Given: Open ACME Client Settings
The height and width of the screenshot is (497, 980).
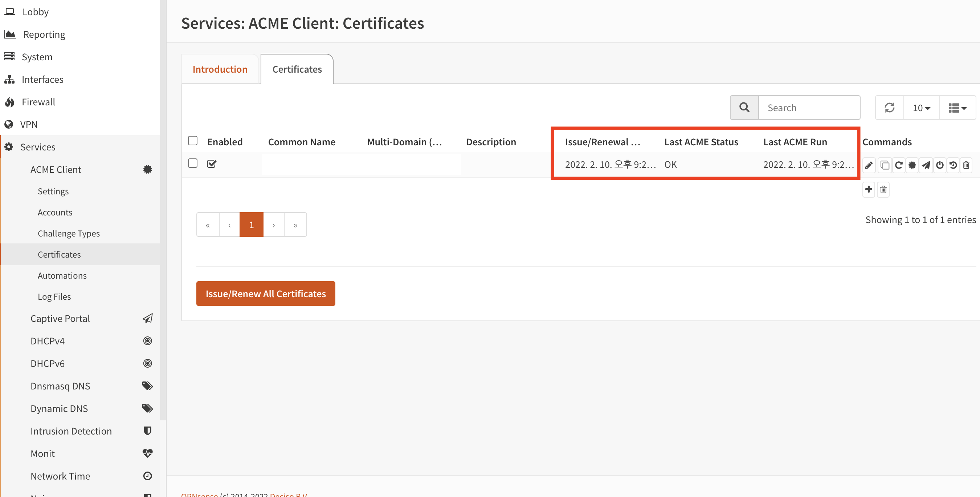Looking at the screenshot, I should tap(53, 191).
